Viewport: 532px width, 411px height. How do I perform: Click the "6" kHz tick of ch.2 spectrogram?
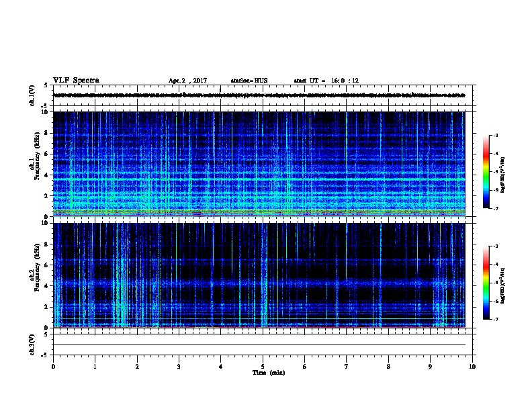coord(46,265)
